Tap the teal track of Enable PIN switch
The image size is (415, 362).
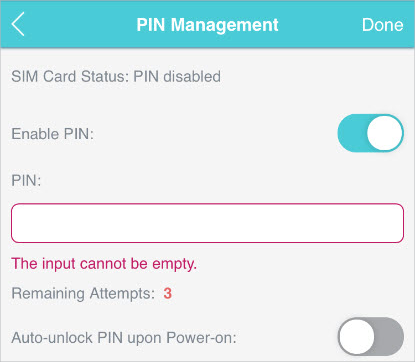click(x=352, y=133)
